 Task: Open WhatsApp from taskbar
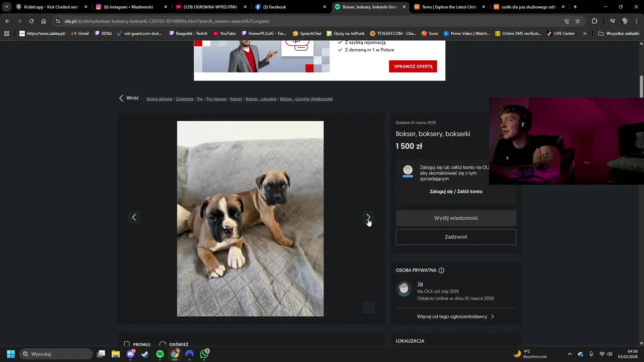tap(204, 354)
